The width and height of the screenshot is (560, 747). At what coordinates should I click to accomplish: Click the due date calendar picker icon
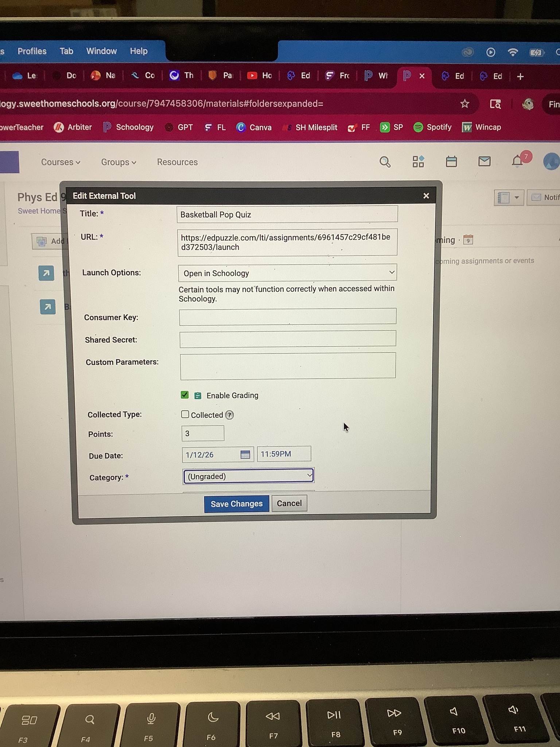[245, 454]
